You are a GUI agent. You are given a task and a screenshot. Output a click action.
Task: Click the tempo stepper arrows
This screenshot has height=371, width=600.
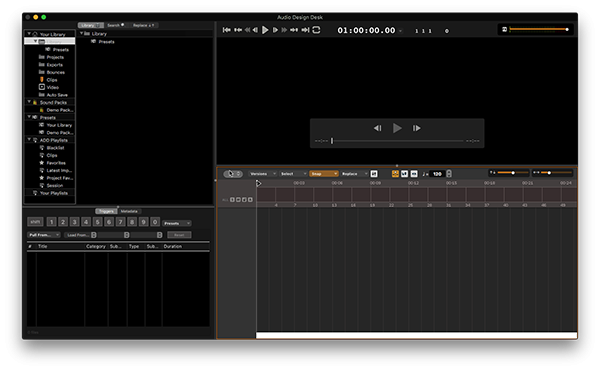coord(449,174)
